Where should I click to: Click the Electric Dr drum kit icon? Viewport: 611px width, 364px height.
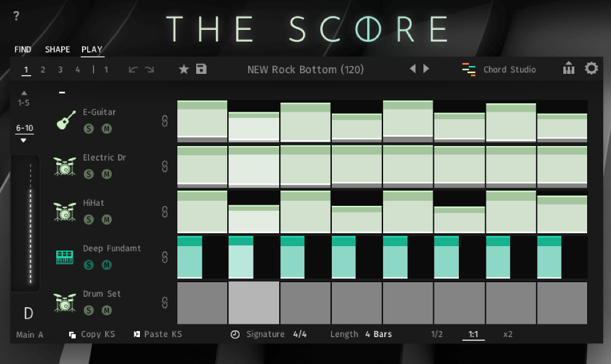click(x=65, y=166)
